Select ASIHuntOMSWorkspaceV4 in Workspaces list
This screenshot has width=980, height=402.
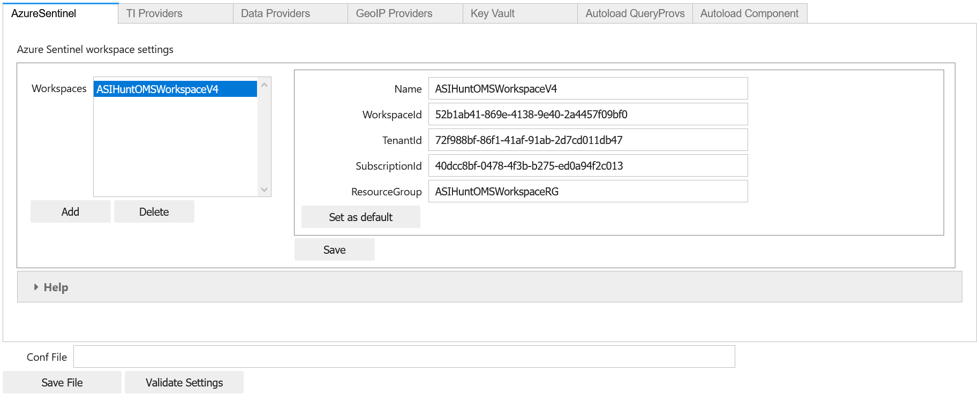tap(176, 89)
